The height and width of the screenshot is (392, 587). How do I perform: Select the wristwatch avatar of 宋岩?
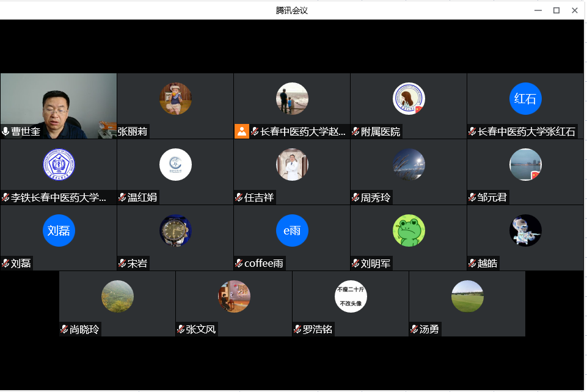[175, 230]
